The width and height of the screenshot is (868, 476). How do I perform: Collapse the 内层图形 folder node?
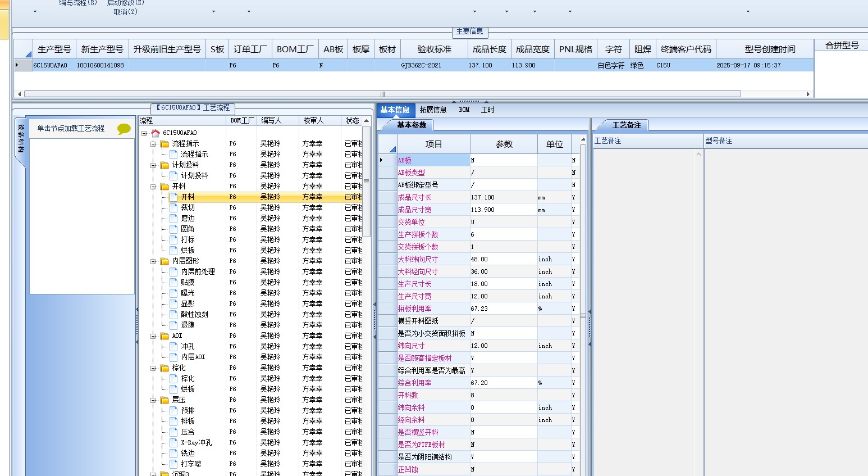pyautogui.click(x=153, y=261)
